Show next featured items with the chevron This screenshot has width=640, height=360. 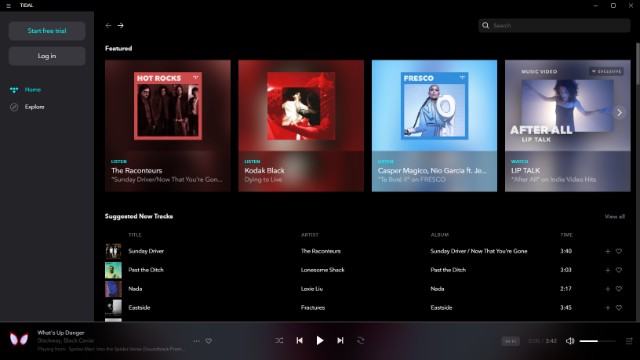click(x=619, y=113)
